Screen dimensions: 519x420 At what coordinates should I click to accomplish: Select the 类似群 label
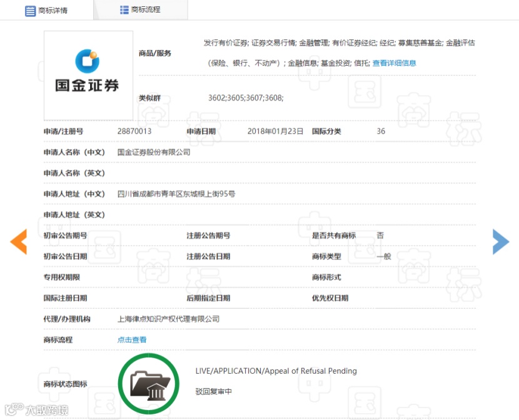[x=149, y=98]
